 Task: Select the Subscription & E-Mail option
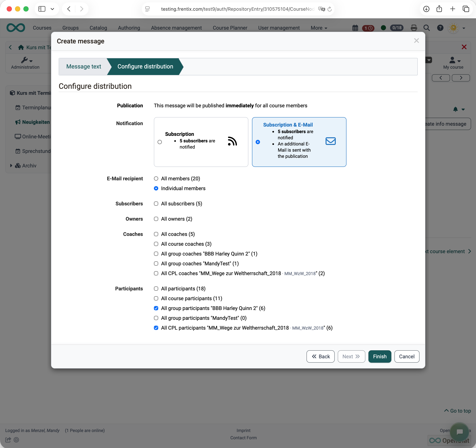pyautogui.click(x=258, y=142)
